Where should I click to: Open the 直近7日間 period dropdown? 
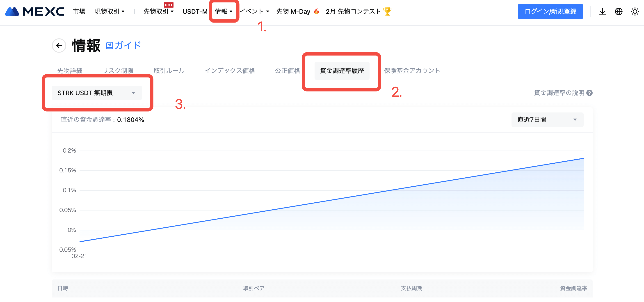(547, 120)
